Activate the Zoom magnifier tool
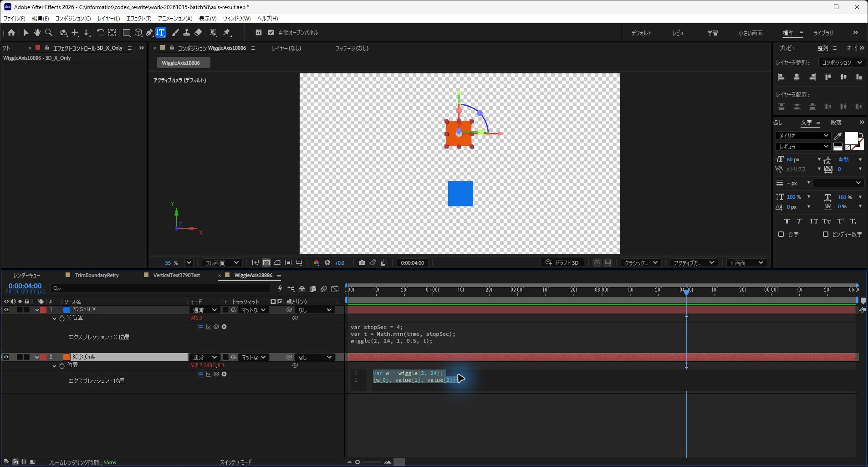This screenshot has width=868, height=467. pos(49,32)
